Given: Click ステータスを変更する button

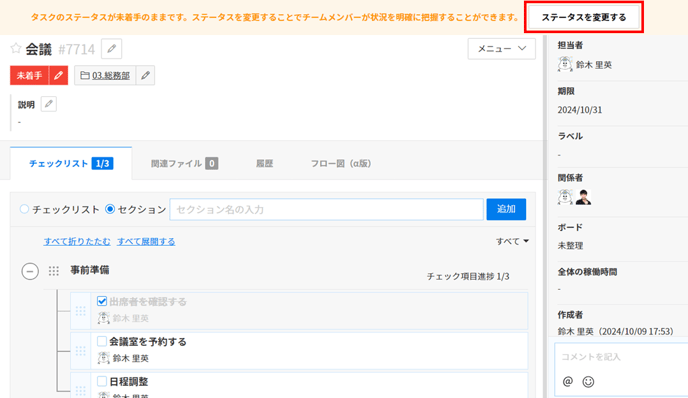Looking at the screenshot, I should coord(584,17).
